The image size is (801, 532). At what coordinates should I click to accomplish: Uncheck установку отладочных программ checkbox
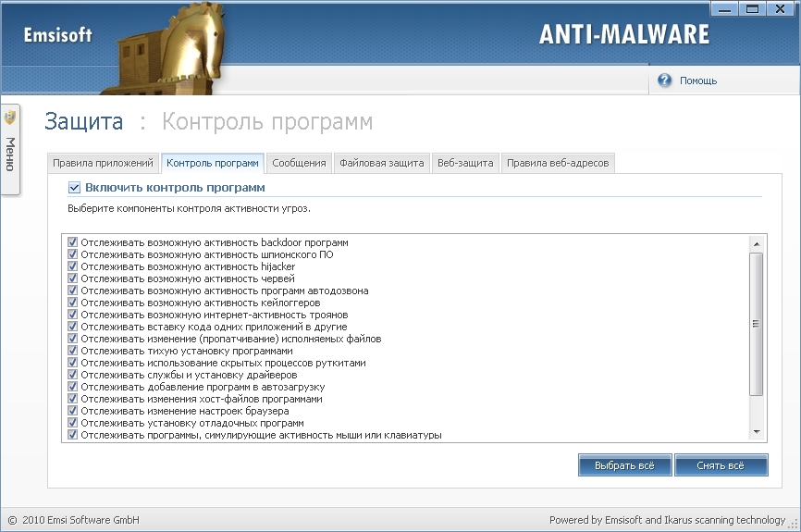tap(72, 423)
